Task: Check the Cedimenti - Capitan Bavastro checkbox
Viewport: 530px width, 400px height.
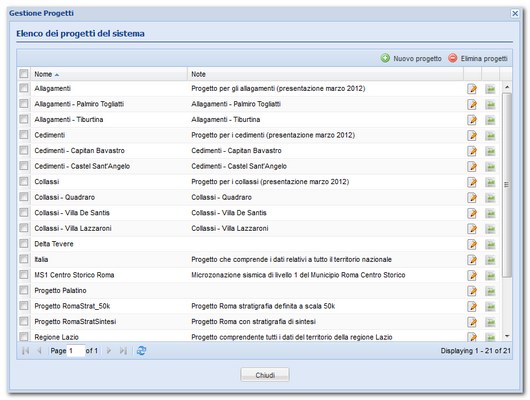Action: click(x=24, y=150)
